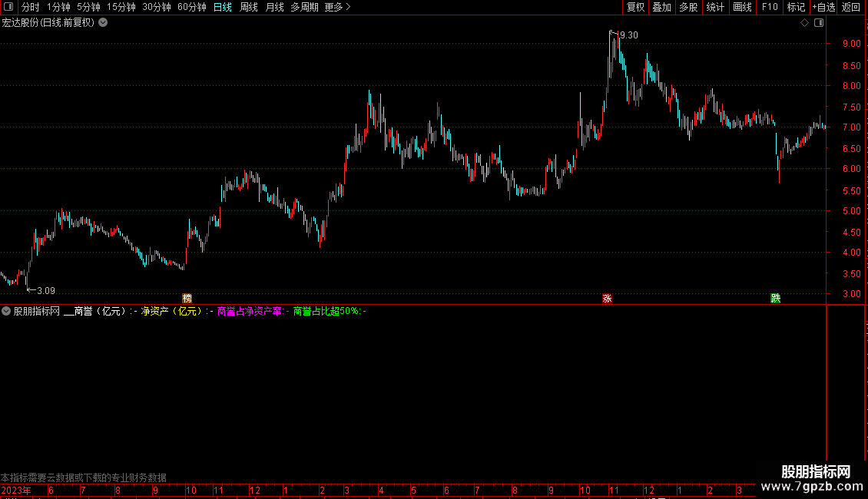Open the 画线 drawing tools

pyautogui.click(x=742, y=7)
